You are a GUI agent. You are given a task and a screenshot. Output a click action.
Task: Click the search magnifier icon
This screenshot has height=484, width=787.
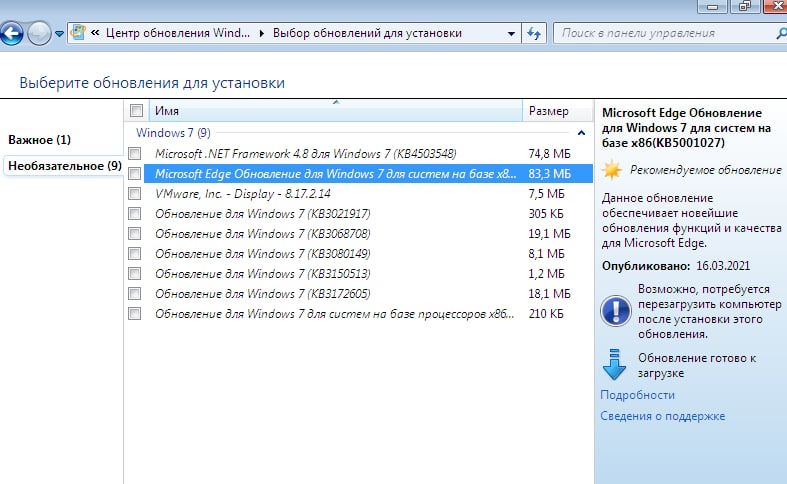pyautogui.click(x=781, y=34)
